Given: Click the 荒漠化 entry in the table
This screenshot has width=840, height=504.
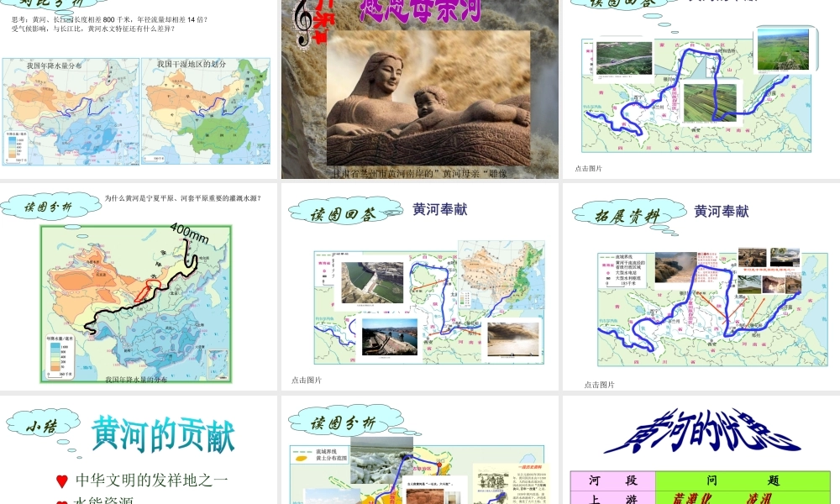Looking at the screenshot, I should [x=693, y=499].
